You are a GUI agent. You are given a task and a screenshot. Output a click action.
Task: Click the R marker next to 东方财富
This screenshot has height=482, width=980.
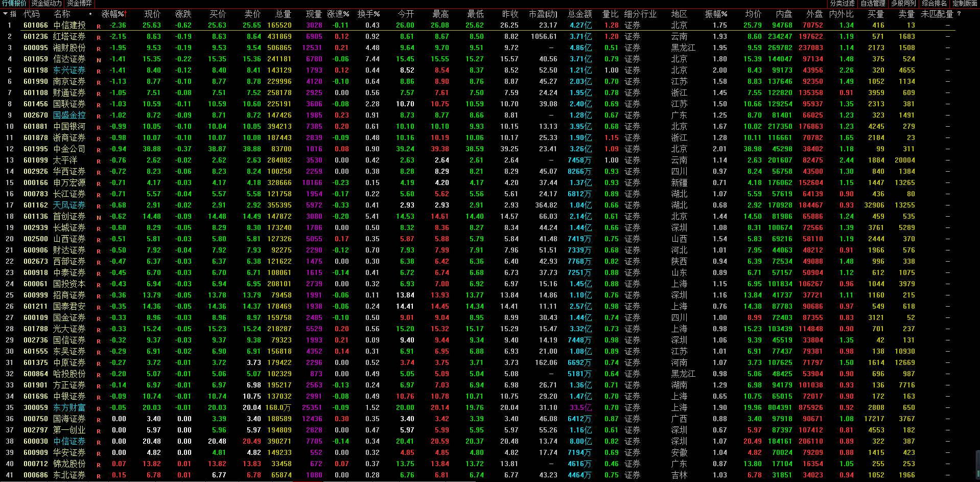[99, 408]
